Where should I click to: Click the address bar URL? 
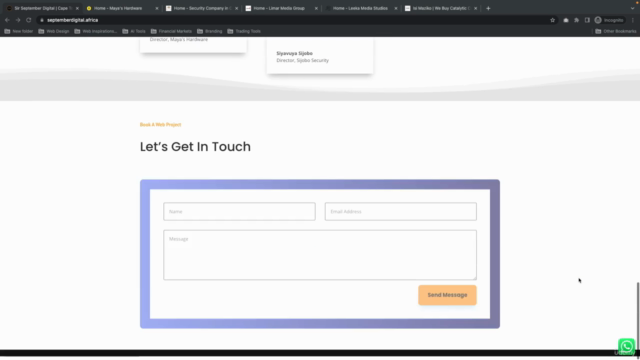point(73,20)
